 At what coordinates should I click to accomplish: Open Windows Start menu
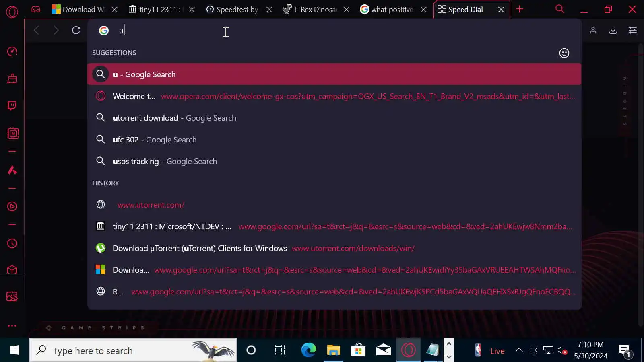pos(14,350)
